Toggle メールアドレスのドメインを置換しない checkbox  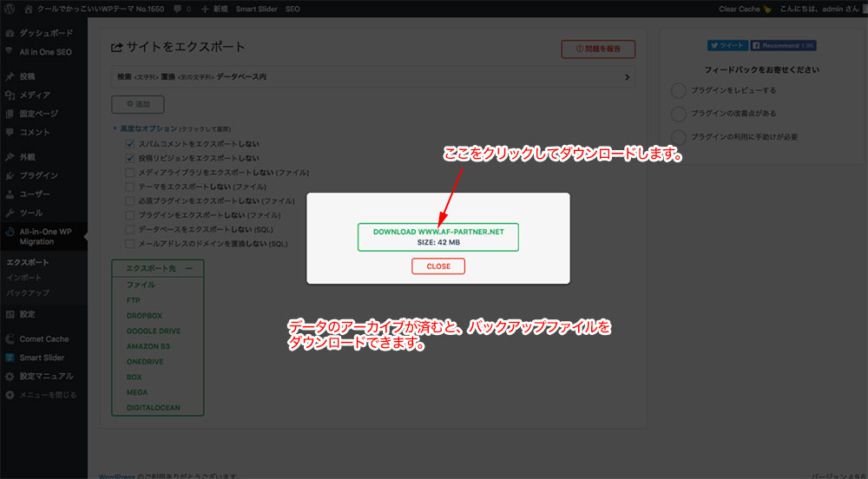tap(129, 244)
